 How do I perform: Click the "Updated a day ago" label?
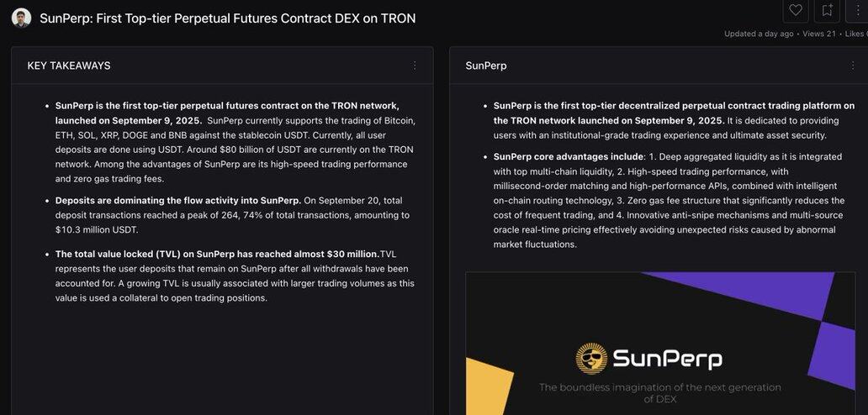(x=759, y=34)
